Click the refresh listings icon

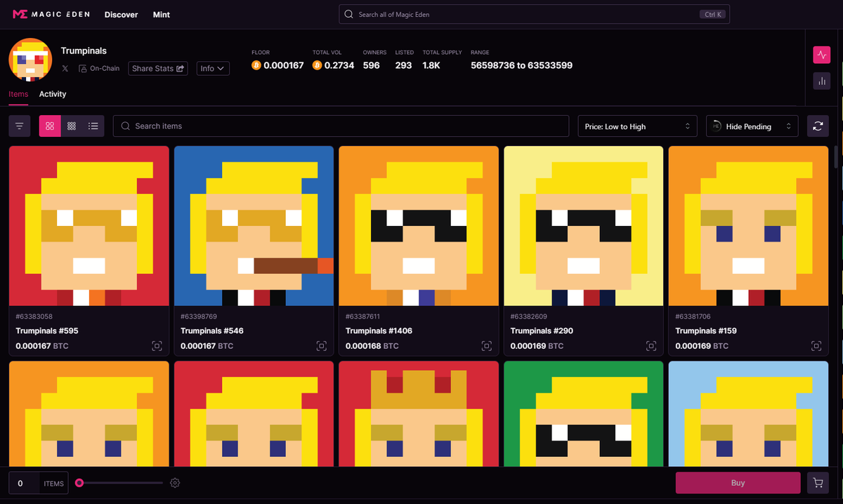point(818,126)
